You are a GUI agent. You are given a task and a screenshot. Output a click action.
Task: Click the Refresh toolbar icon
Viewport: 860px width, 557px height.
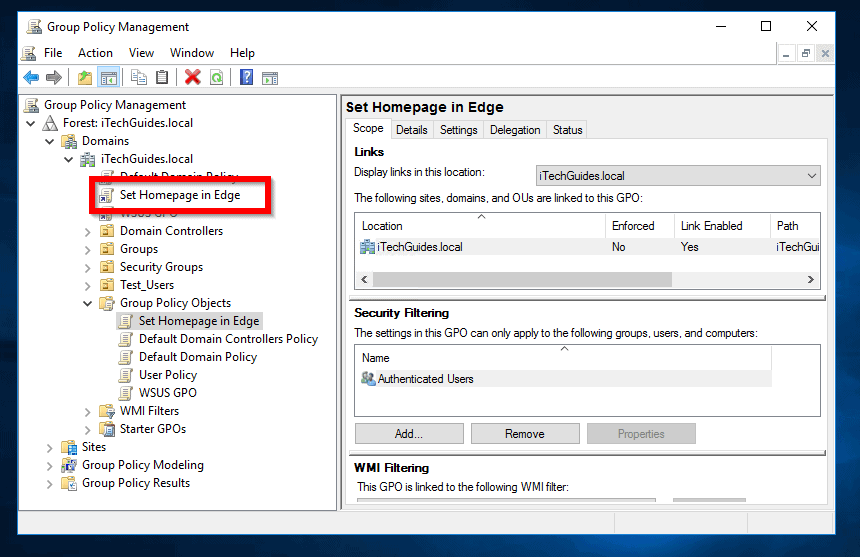[217, 77]
